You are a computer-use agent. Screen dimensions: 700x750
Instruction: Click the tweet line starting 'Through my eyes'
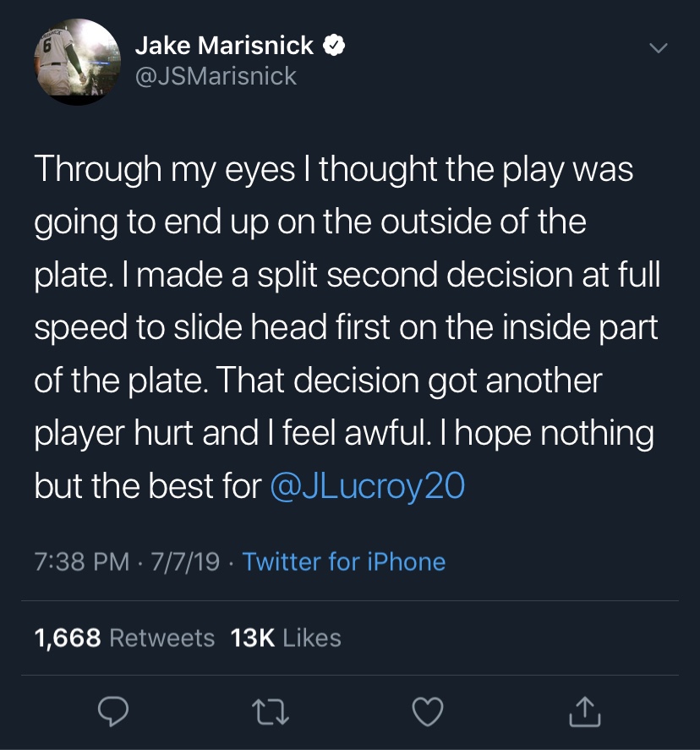pyautogui.click(x=334, y=170)
